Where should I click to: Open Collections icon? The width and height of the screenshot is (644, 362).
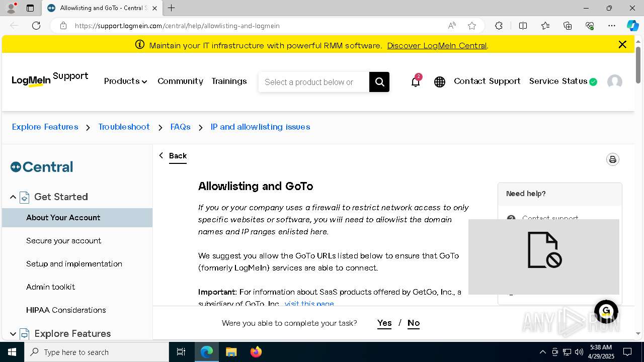[568, 26]
